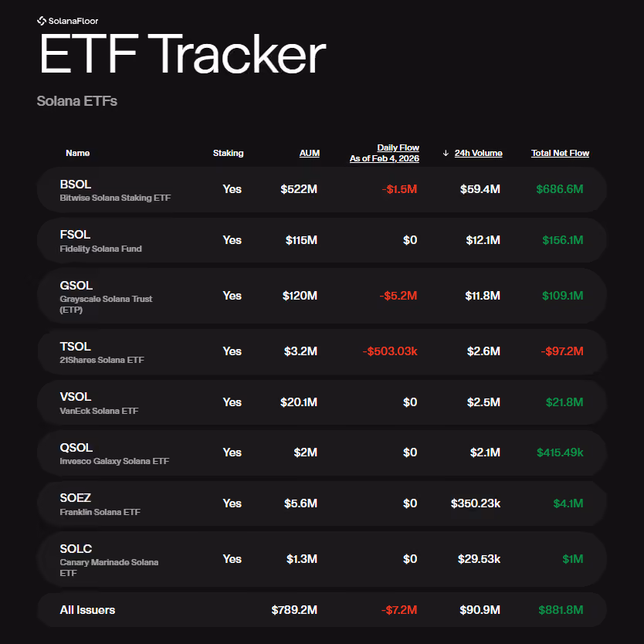Click BSOL's $686.6M total net flow value

pos(559,189)
